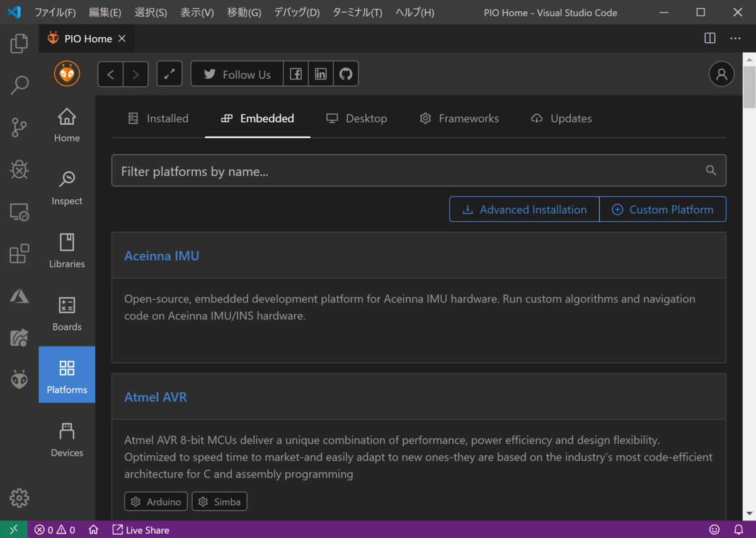This screenshot has width=756, height=538.
Task: Navigate back with the left arrow
Action: [110, 74]
